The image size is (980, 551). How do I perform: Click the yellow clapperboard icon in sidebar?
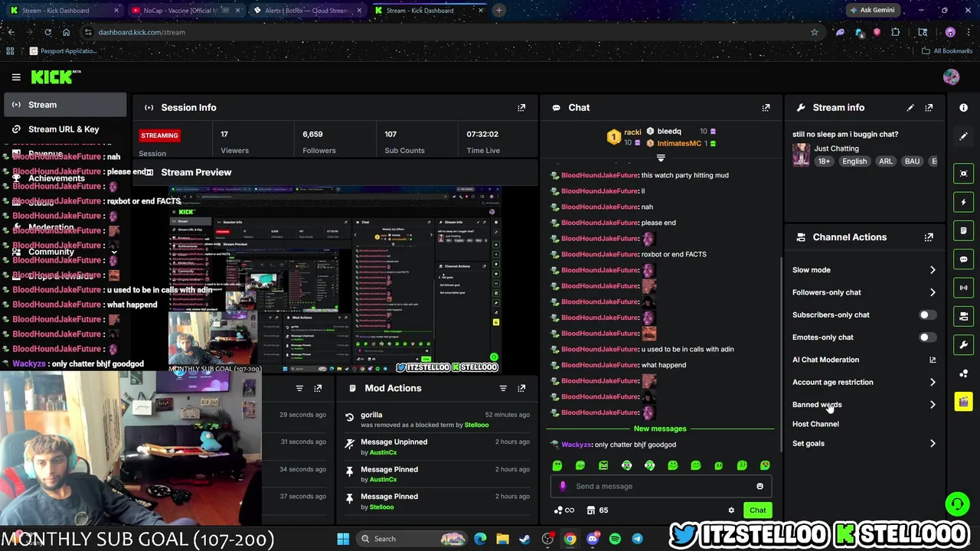pyautogui.click(x=963, y=402)
